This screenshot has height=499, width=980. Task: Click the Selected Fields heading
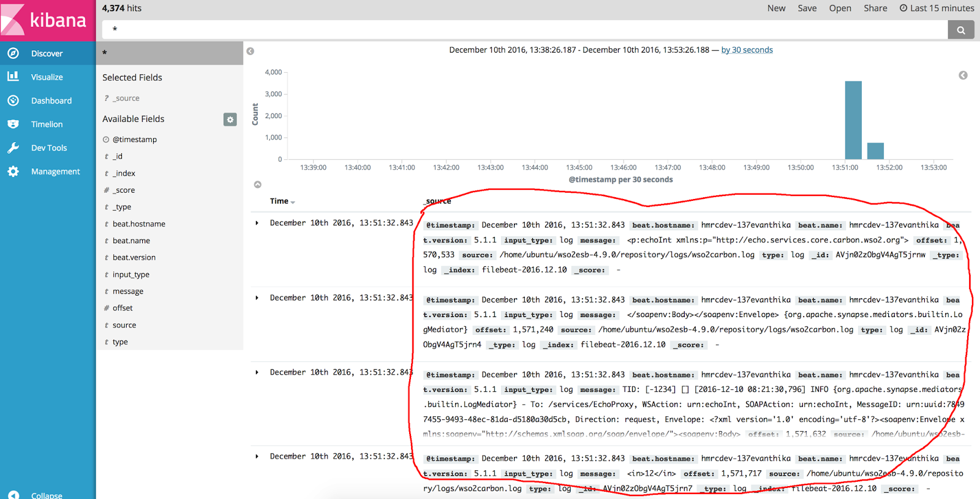coord(132,77)
